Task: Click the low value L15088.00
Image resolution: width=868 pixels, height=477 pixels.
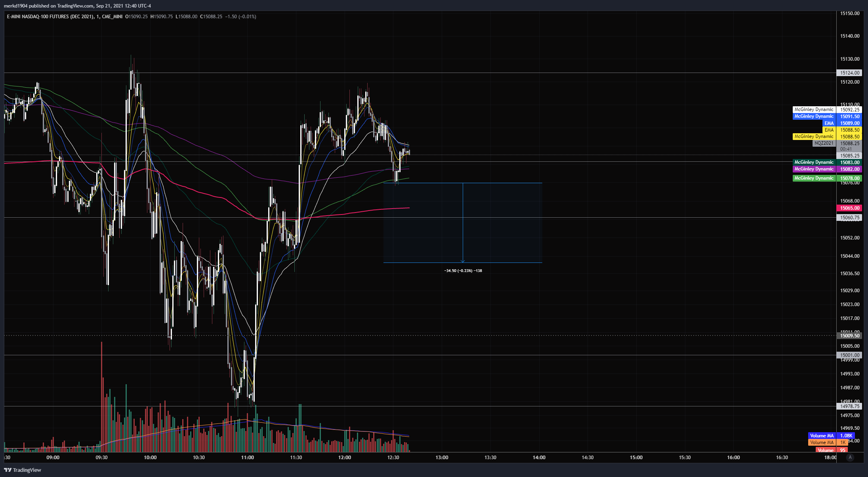Action: click(x=187, y=17)
